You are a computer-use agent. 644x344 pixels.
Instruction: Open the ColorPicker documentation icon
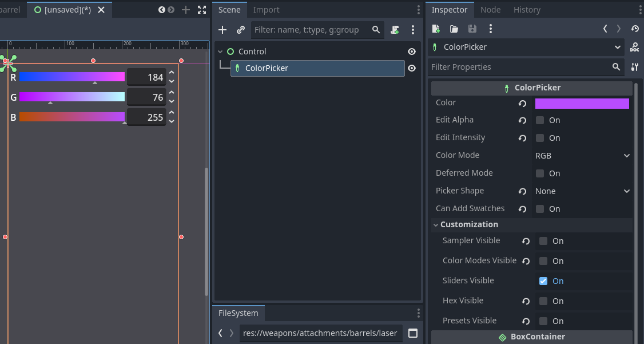pos(634,48)
